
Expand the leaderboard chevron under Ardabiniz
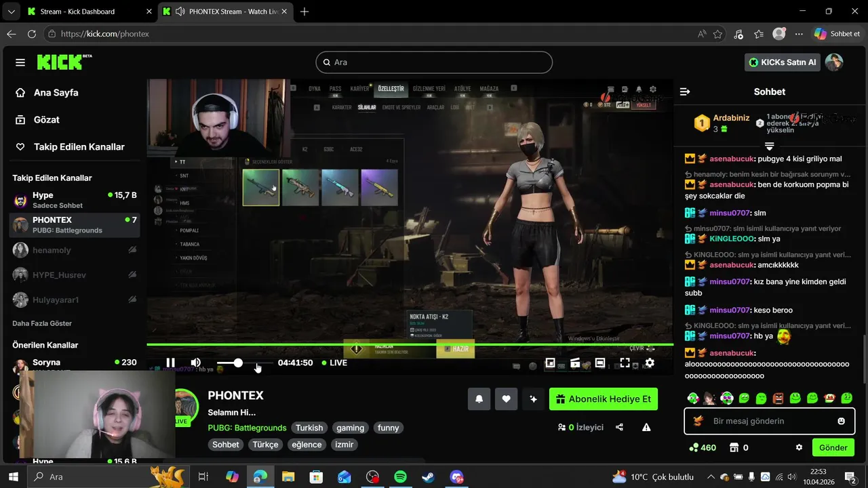pyautogui.click(x=770, y=146)
